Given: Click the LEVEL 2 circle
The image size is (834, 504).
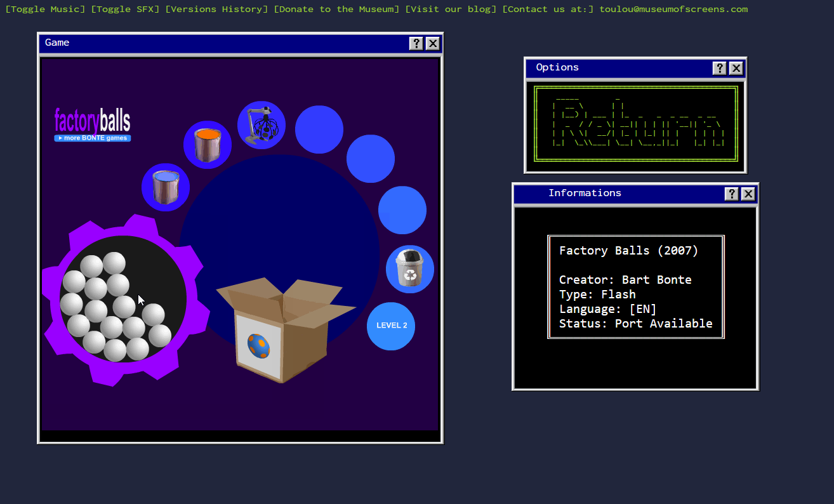Looking at the screenshot, I should coord(391,326).
